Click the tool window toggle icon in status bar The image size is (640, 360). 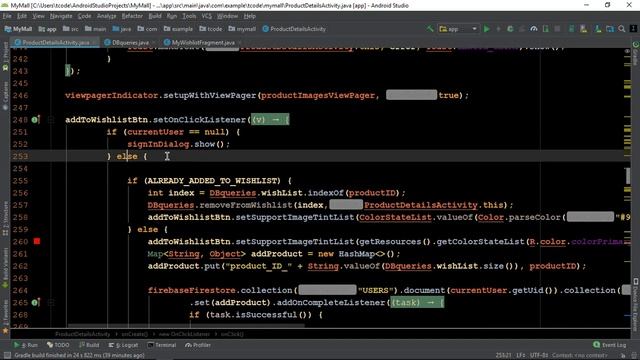pos(7,356)
